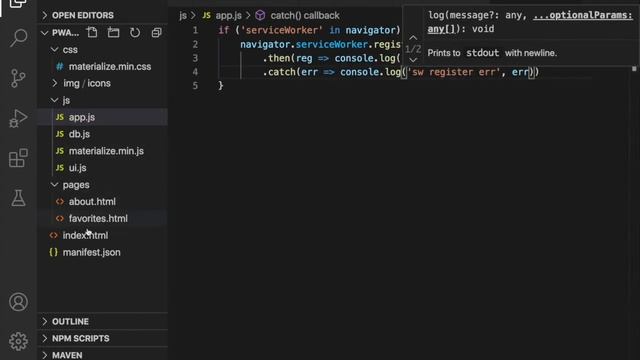Open the Manage gear settings

[18, 341]
